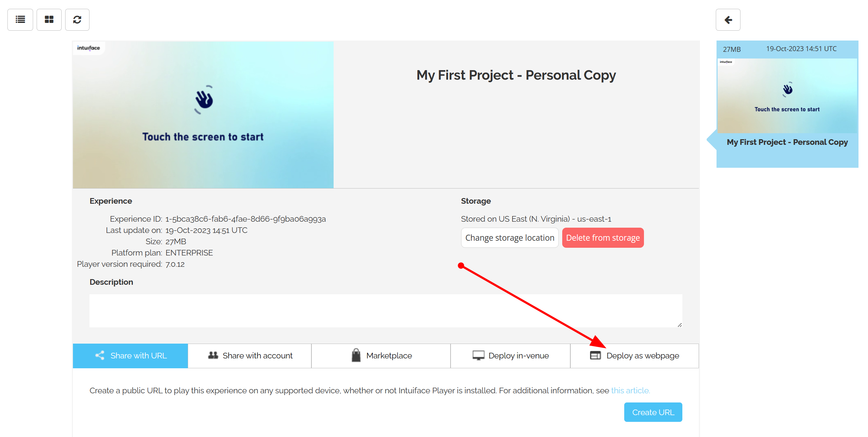868x437 pixels.
Task: Click the 'Touch the screen to start' preview image
Action: click(x=203, y=115)
